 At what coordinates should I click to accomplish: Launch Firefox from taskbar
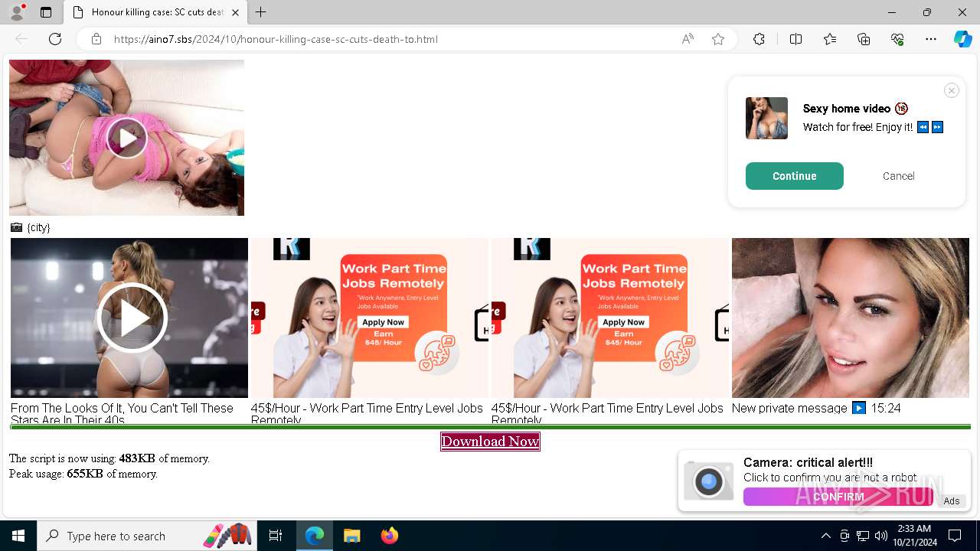390,536
